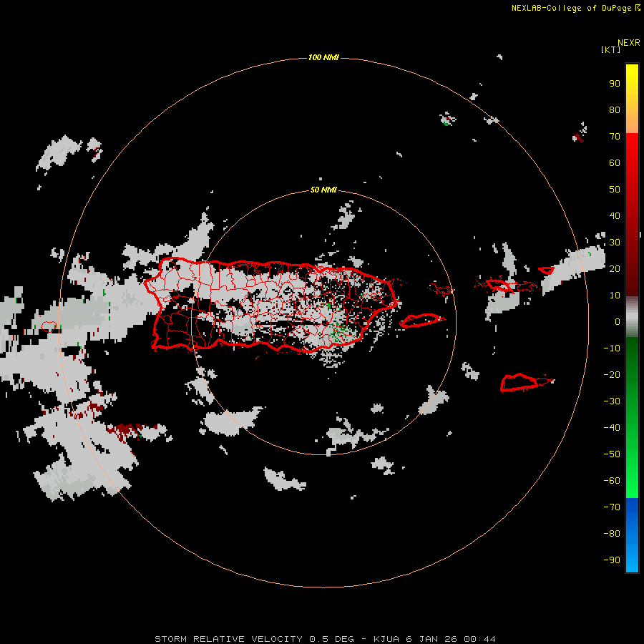Click the -90 knot scale label

612,560
